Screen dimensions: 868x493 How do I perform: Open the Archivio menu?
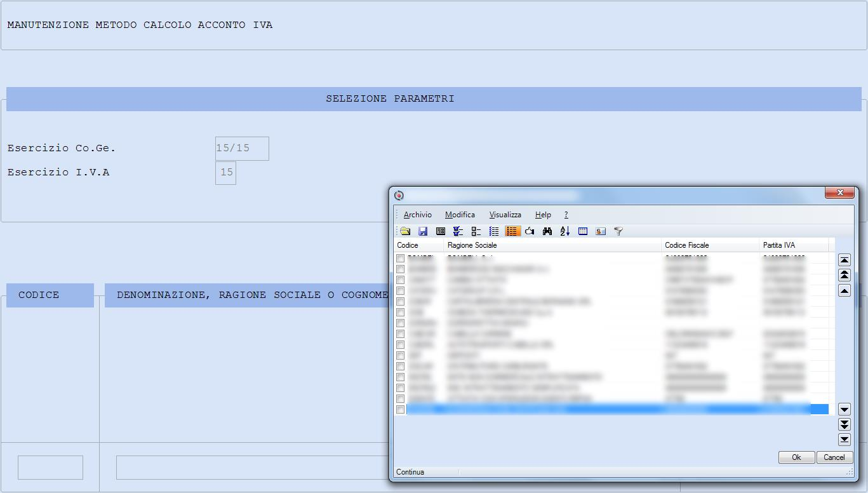click(x=417, y=215)
